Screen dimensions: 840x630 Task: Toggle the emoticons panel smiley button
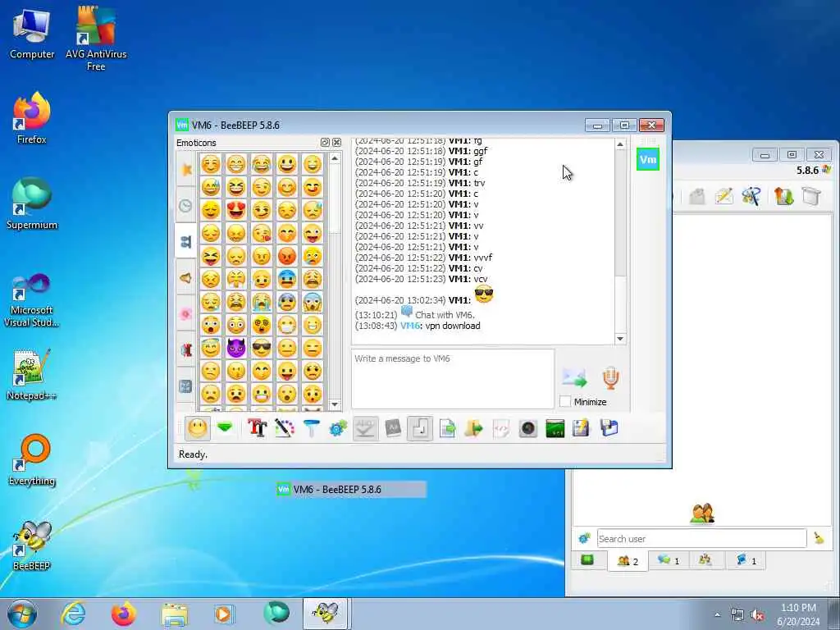tap(197, 428)
